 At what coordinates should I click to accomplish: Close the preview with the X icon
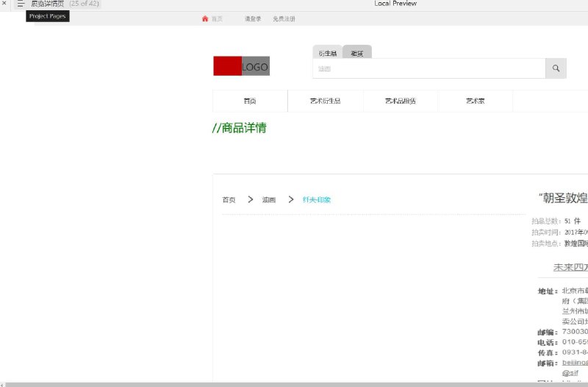tap(4, 3)
